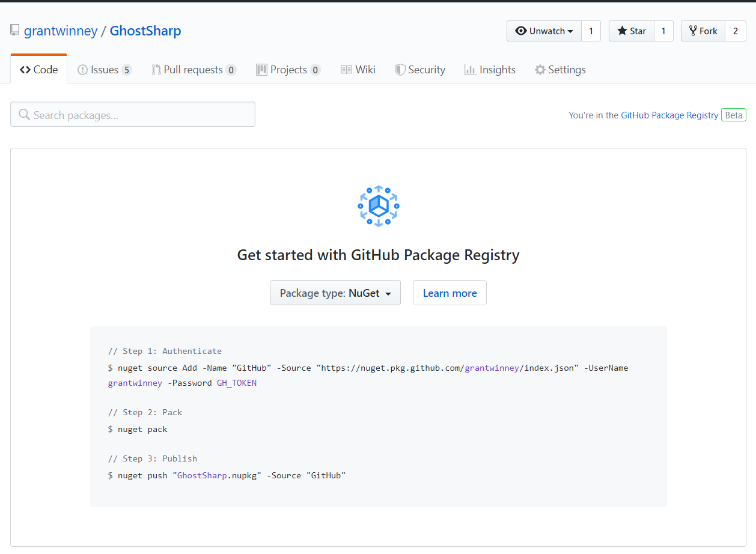Click the magnifier icon in package search
Screen dimensions: 756x554
[x=24, y=114]
